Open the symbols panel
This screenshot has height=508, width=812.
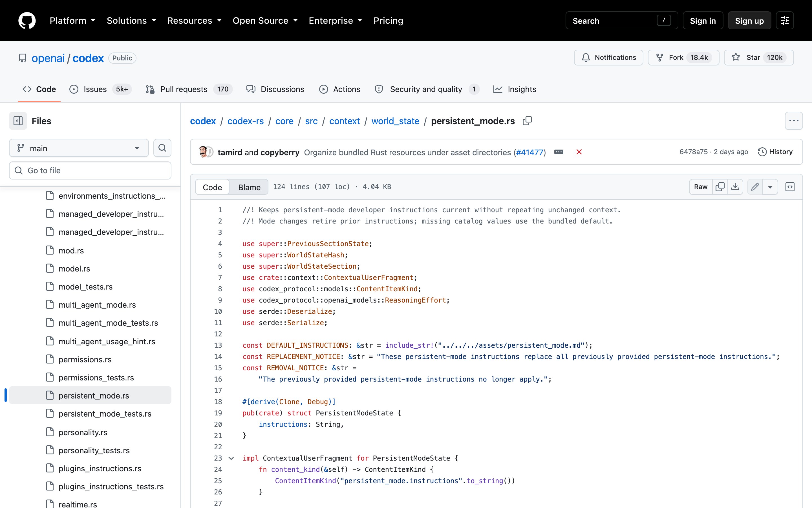click(x=790, y=187)
